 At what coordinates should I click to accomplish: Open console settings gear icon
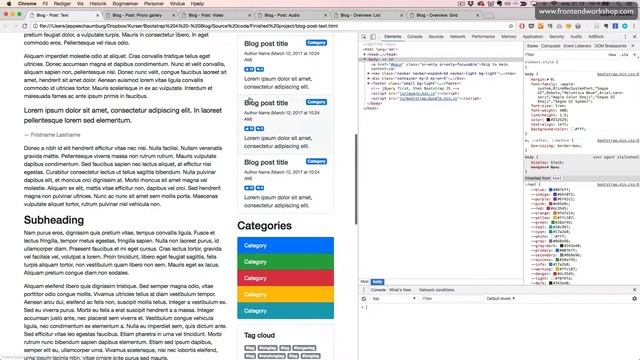(634, 299)
